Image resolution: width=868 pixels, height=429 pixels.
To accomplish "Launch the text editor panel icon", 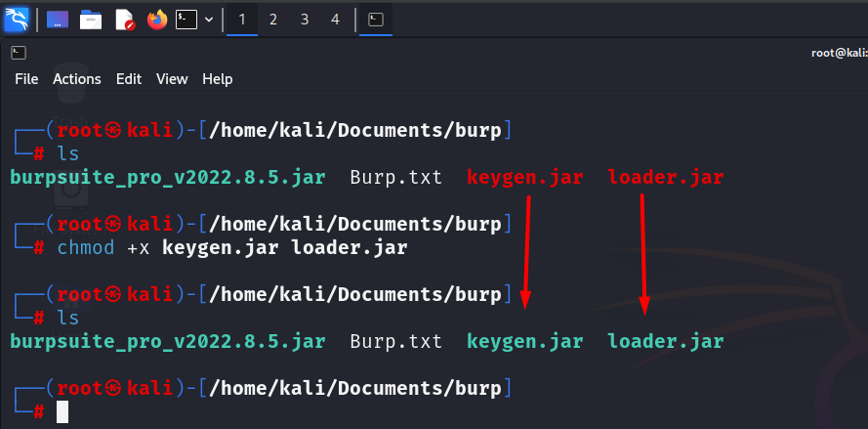I will [x=125, y=20].
